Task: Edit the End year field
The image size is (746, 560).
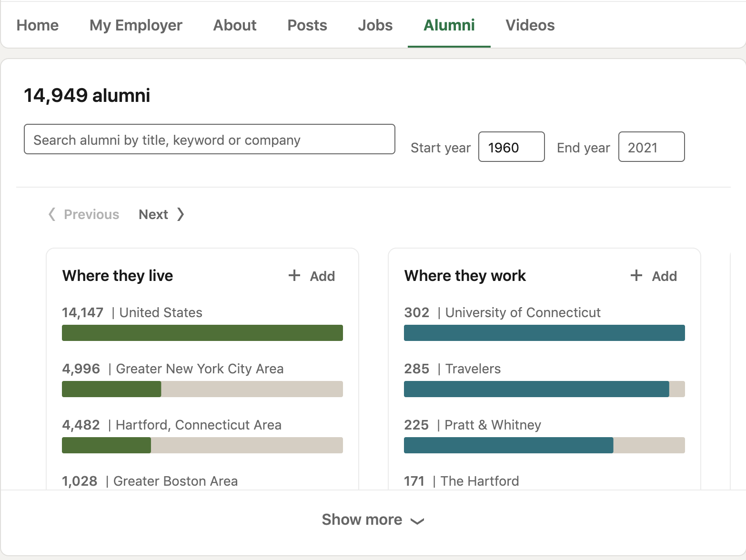Action: click(x=652, y=147)
